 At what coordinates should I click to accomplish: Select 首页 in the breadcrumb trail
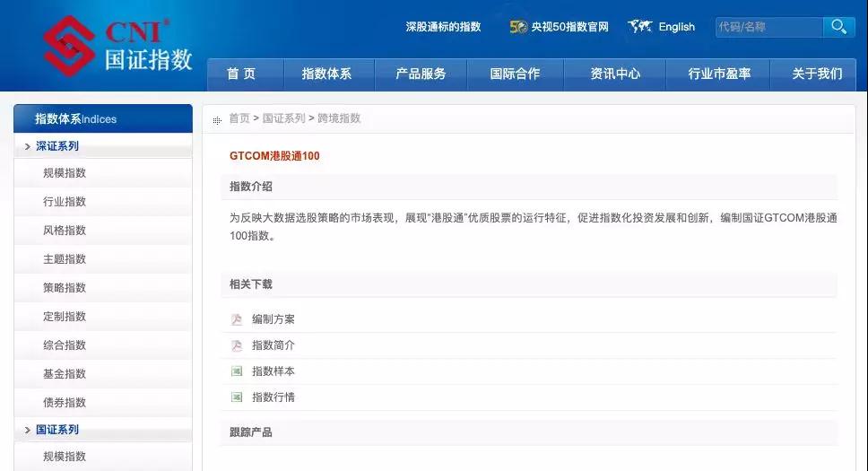click(239, 118)
